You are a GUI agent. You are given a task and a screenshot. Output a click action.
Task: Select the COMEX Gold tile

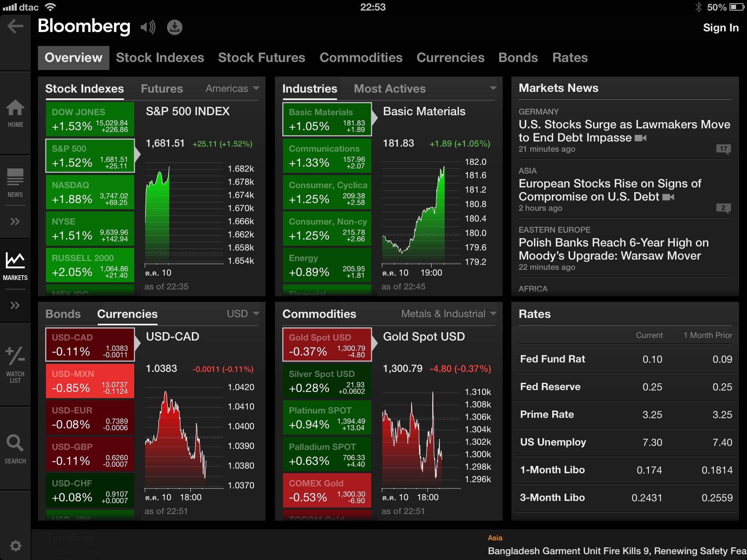pos(327,490)
